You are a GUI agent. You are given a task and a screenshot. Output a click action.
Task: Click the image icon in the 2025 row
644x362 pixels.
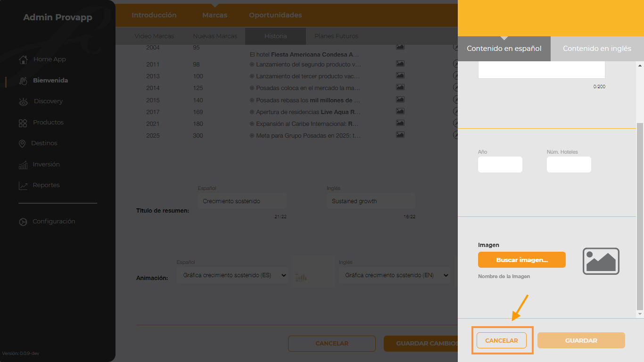[400, 135]
